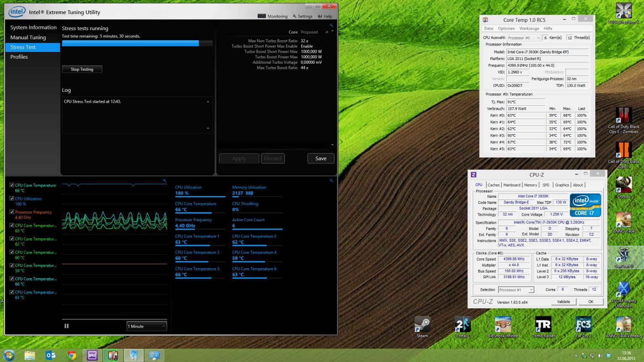
Task: Pause the monitoring graph
Action: [66, 326]
